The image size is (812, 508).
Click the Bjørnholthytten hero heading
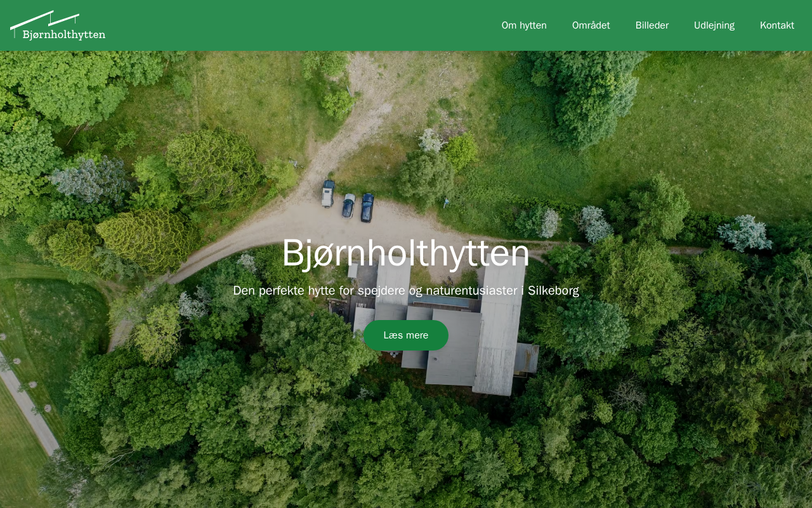tap(406, 253)
